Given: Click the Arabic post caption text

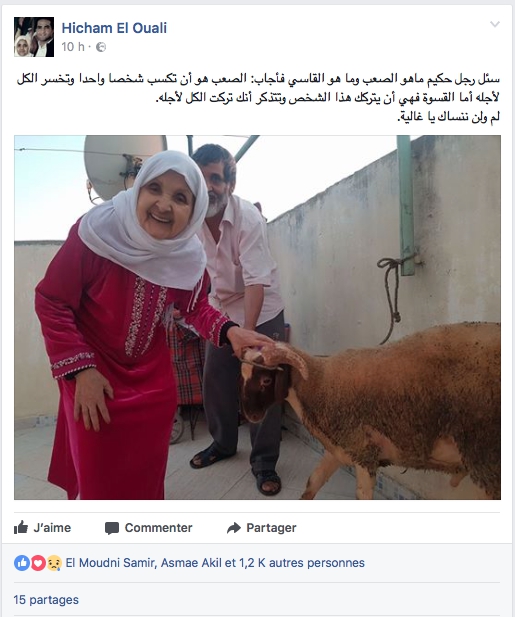Looking at the screenshot, I should (258, 98).
